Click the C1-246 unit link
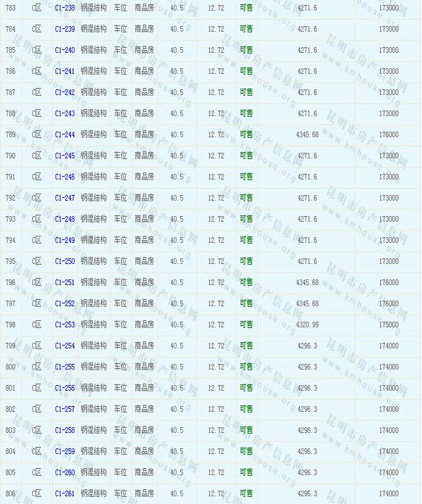The image size is (422, 504). tap(64, 177)
